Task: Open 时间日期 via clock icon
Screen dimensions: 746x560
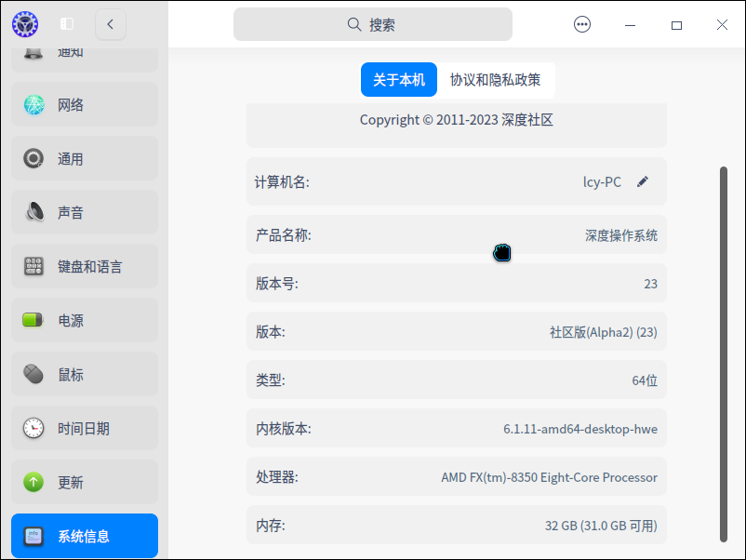Action: 33,428
